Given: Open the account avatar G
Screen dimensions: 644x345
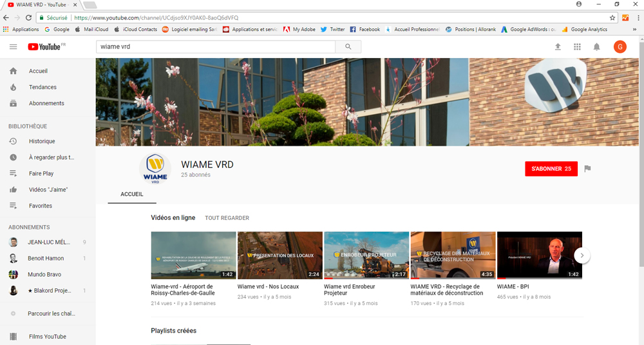Looking at the screenshot, I should coord(620,47).
